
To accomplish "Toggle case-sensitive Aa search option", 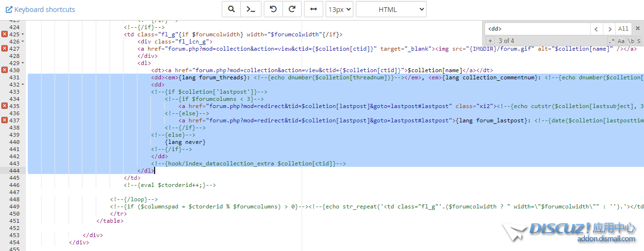I will [x=621, y=41].
